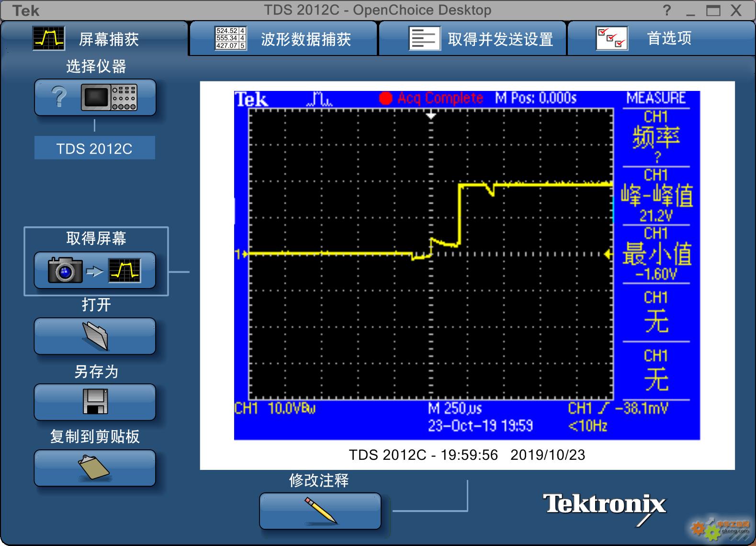Click the Get Screen camera capture button
756x546 pixels.
(95, 270)
